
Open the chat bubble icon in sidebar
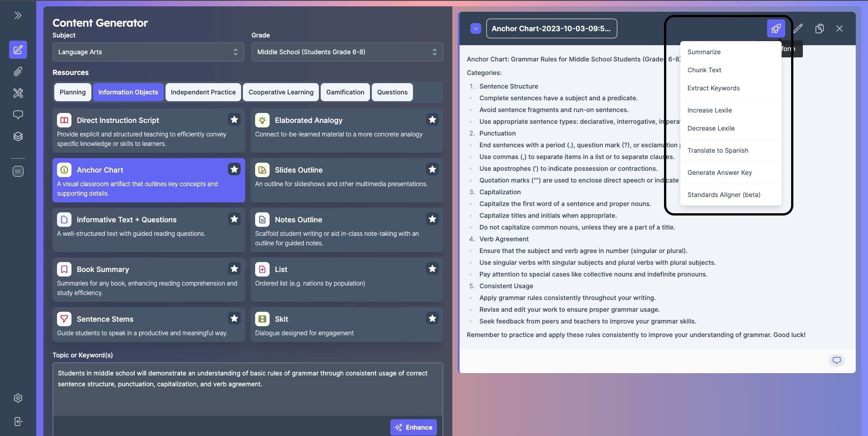[x=18, y=115]
